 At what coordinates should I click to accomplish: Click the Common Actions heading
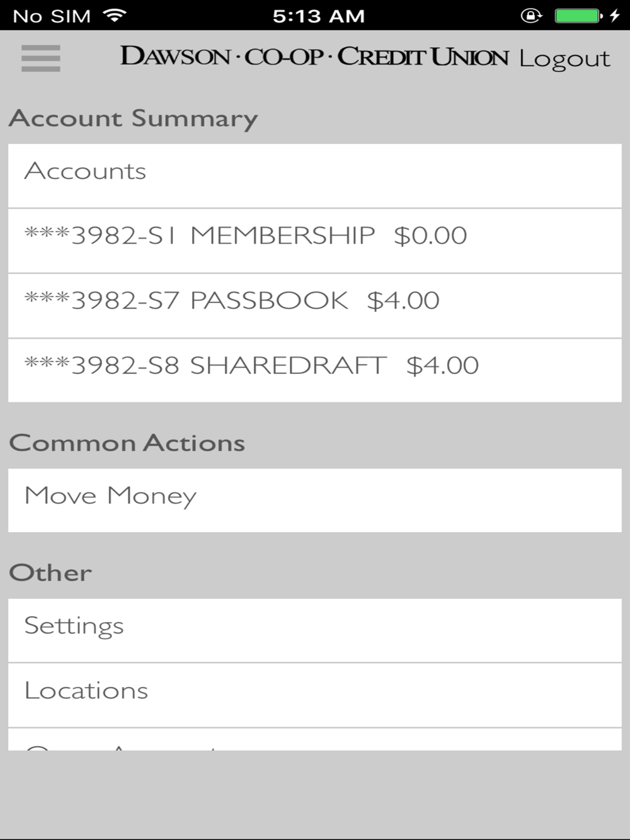[x=127, y=443]
